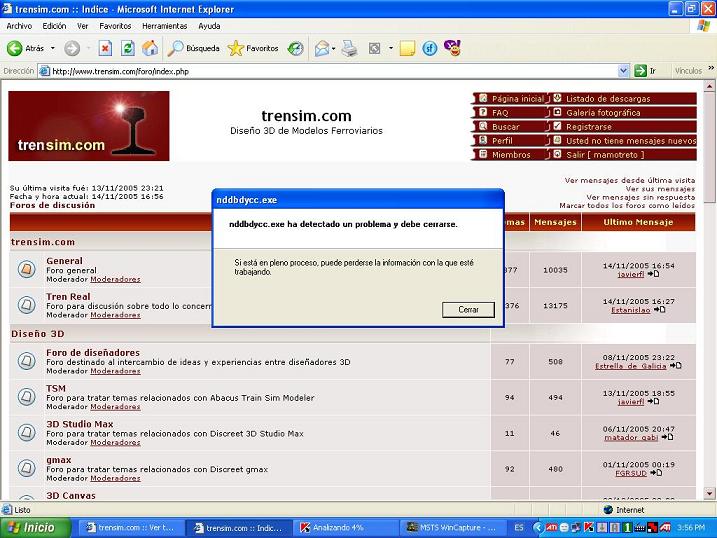Expand the address bar URL dropdown
Screen dimensions: 717x538
tap(623, 71)
